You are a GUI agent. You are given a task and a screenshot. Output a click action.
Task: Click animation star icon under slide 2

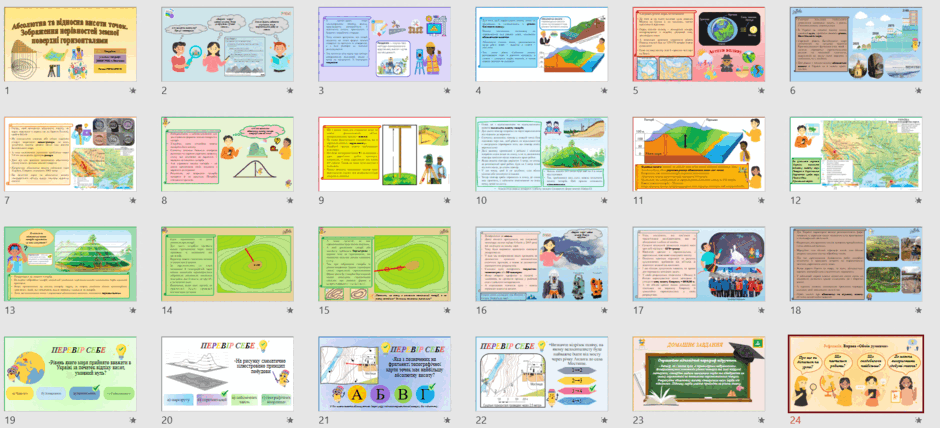(x=290, y=91)
